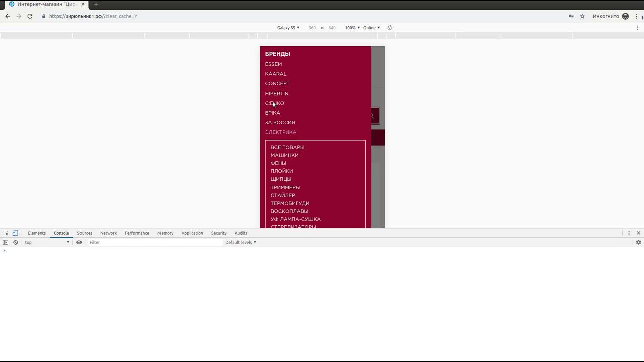This screenshot has width=644, height=362.
Task: Click the live expression eye icon
Action: [x=79, y=242]
